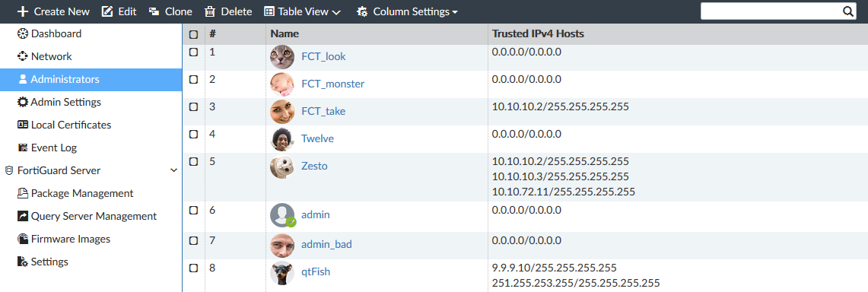Collapse the FortiGuard Server section

pos(173,171)
